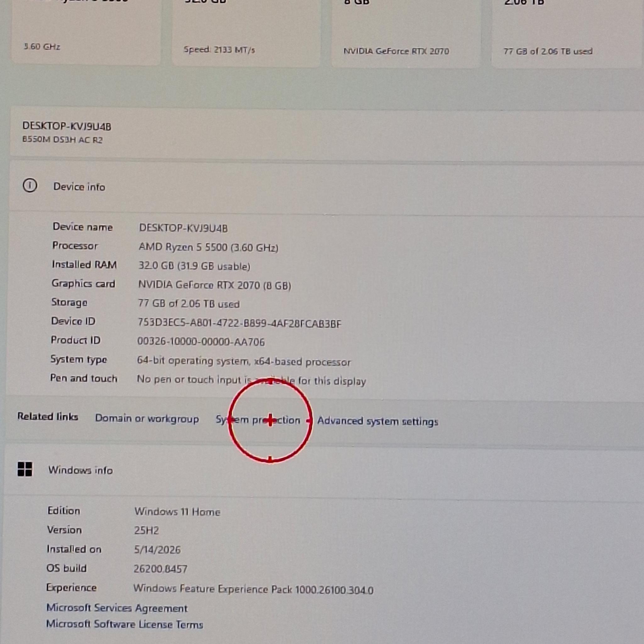
Task: Click the Experience label
Action: point(71,587)
